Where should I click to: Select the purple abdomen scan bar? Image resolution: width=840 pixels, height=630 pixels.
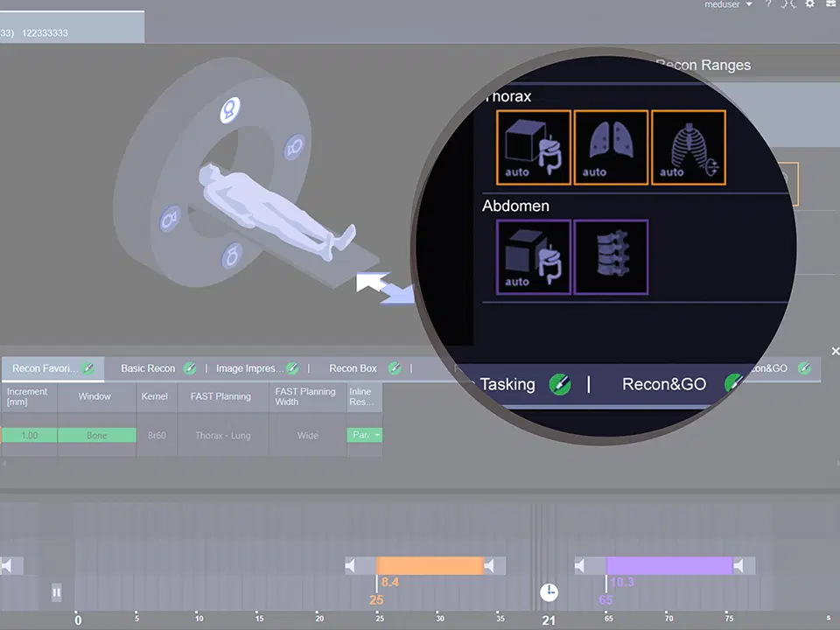[x=669, y=566]
